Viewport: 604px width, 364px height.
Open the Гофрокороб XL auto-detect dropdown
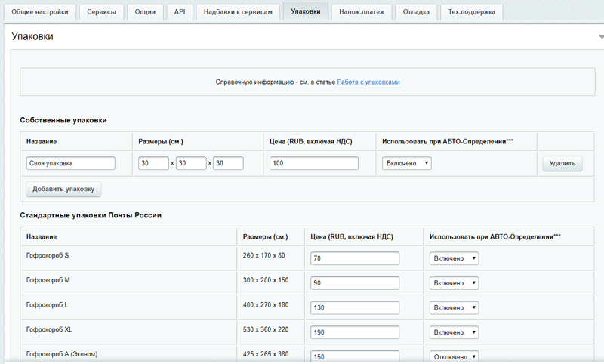[x=454, y=332]
